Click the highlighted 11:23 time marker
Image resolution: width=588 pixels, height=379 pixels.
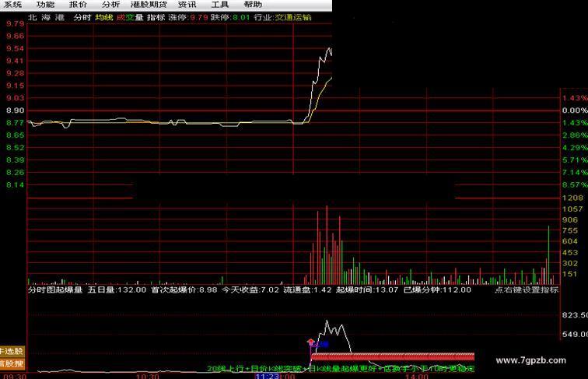[268, 376]
